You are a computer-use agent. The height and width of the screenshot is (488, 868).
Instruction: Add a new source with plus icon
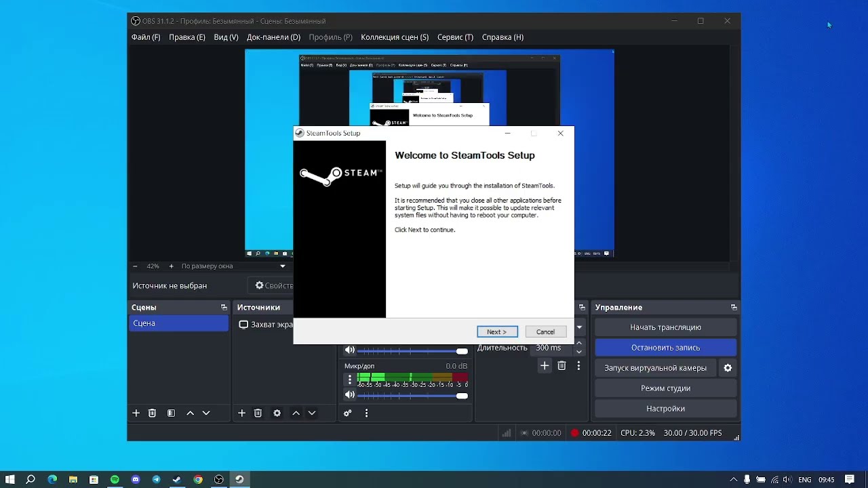pyautogui.click(x=241, y=413)
